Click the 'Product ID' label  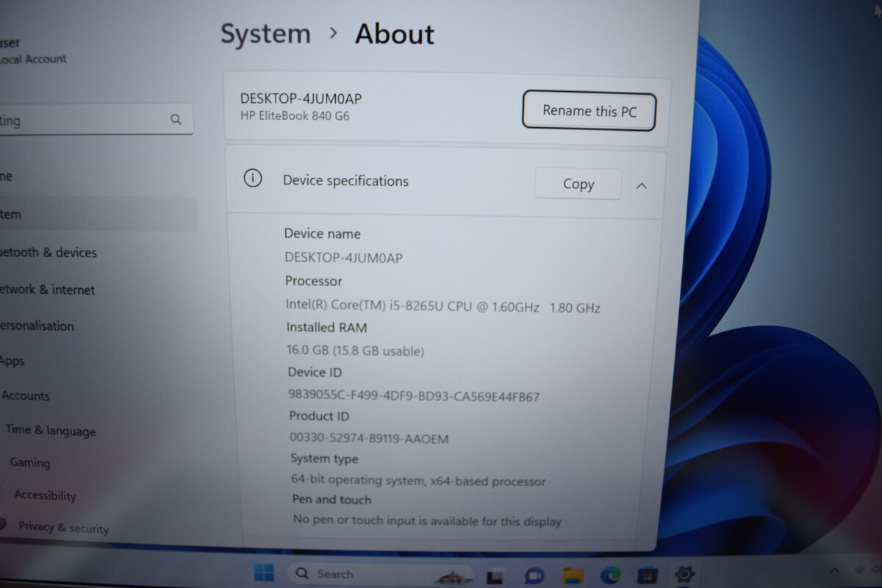click(x=319, y=416)
